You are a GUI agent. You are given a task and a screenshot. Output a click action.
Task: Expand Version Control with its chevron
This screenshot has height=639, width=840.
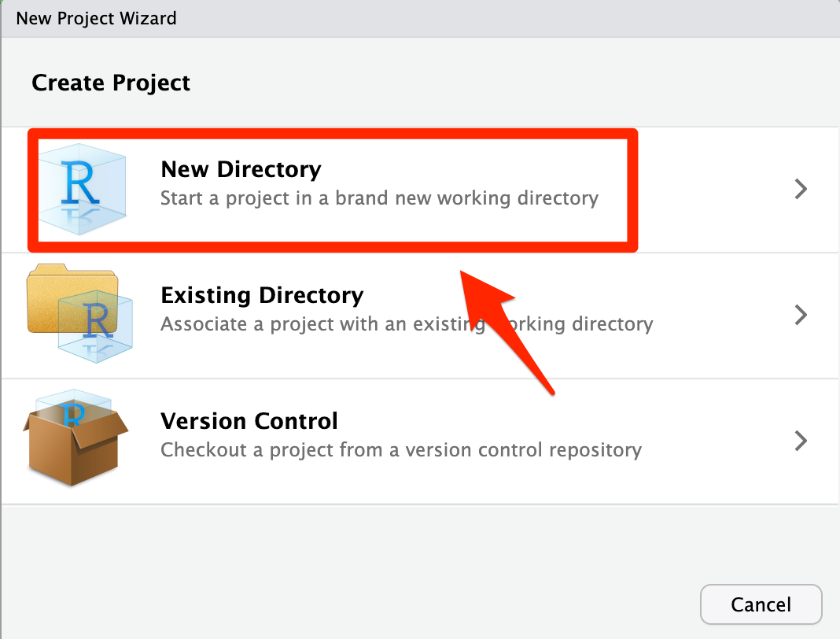click(801, 441)
